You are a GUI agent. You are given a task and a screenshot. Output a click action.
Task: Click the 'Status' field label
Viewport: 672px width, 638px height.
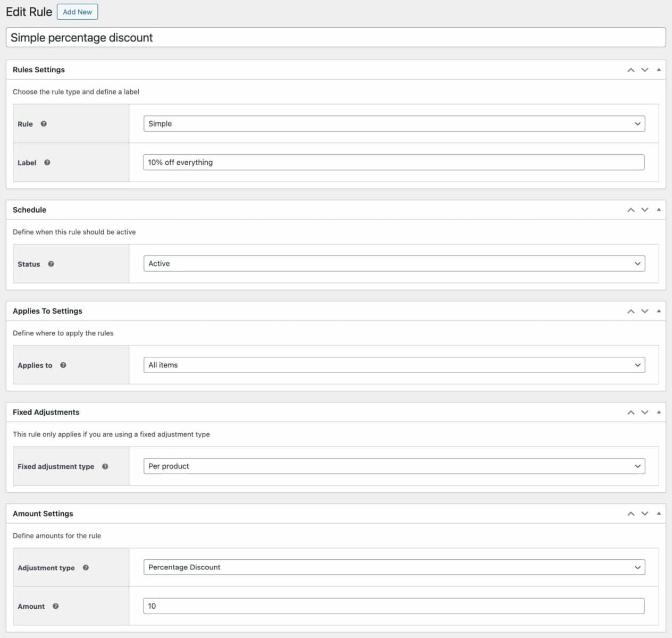(x=29, y=264)
